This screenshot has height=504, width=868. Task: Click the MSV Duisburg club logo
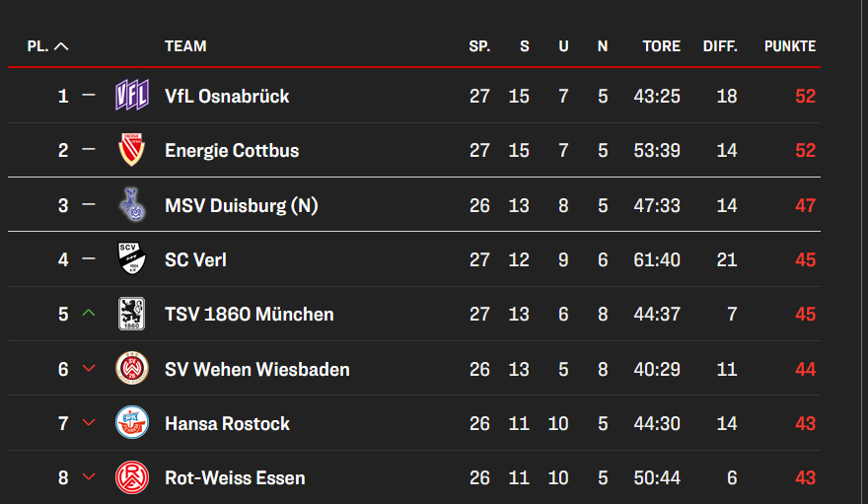(132, 205)
